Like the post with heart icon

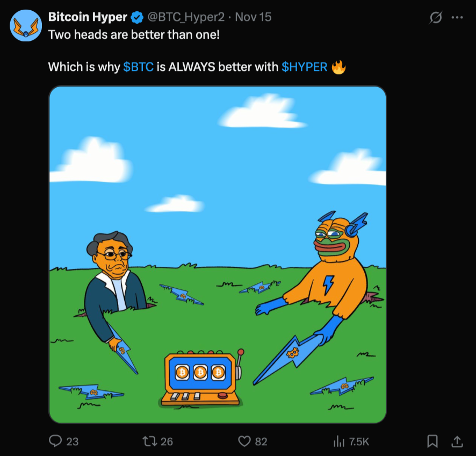[x=244, y=441]
